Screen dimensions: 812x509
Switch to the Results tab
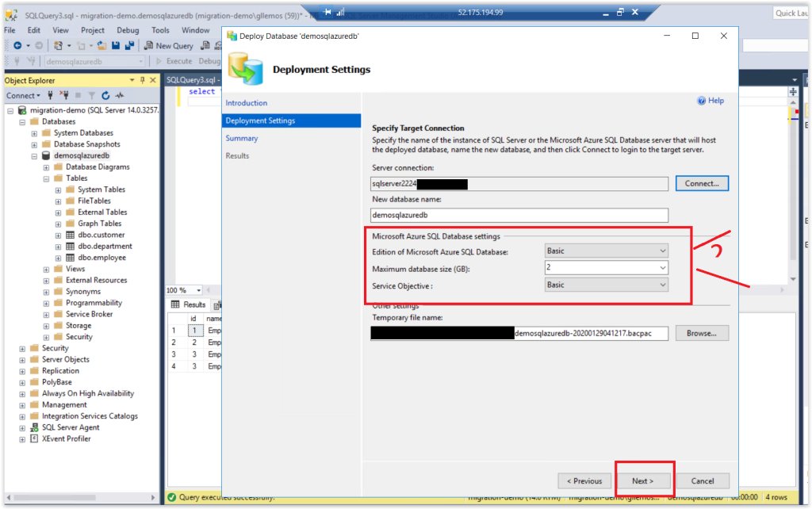coord(189,304)
